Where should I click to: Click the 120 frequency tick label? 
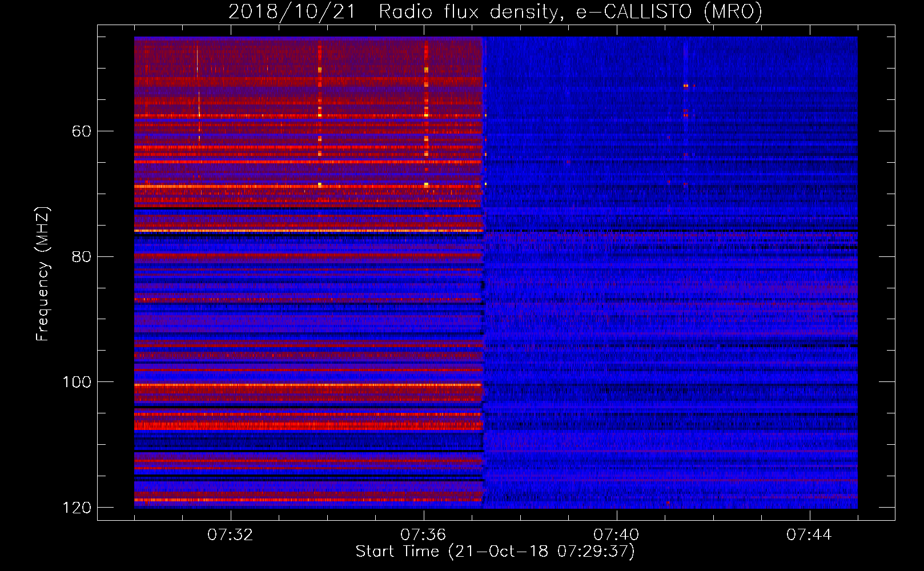point(77,507)
